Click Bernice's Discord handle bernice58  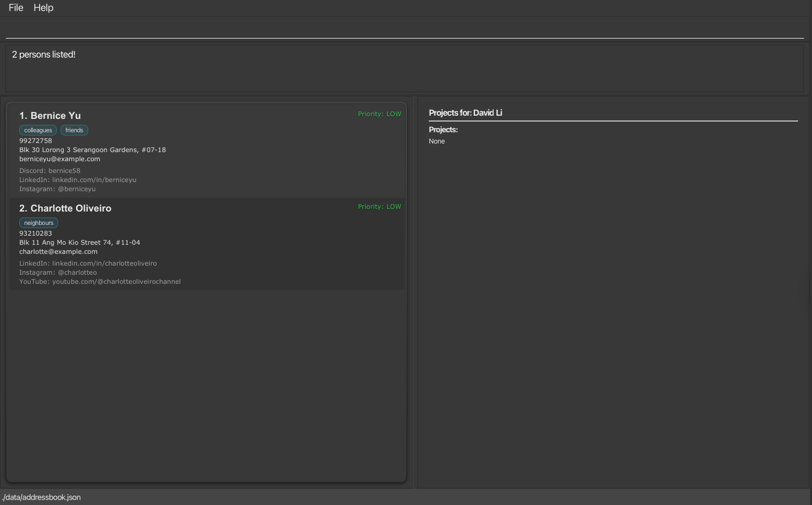click(50, 170)
